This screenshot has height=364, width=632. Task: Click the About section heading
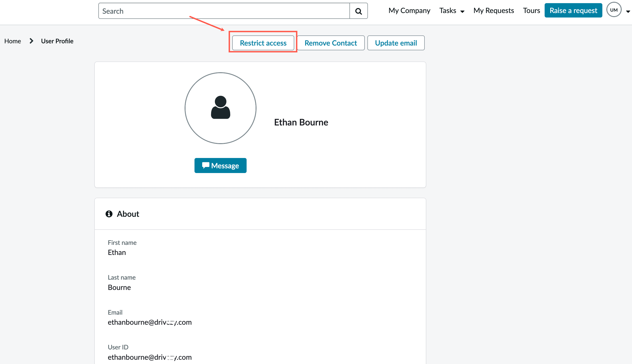[x=128, y=214]
